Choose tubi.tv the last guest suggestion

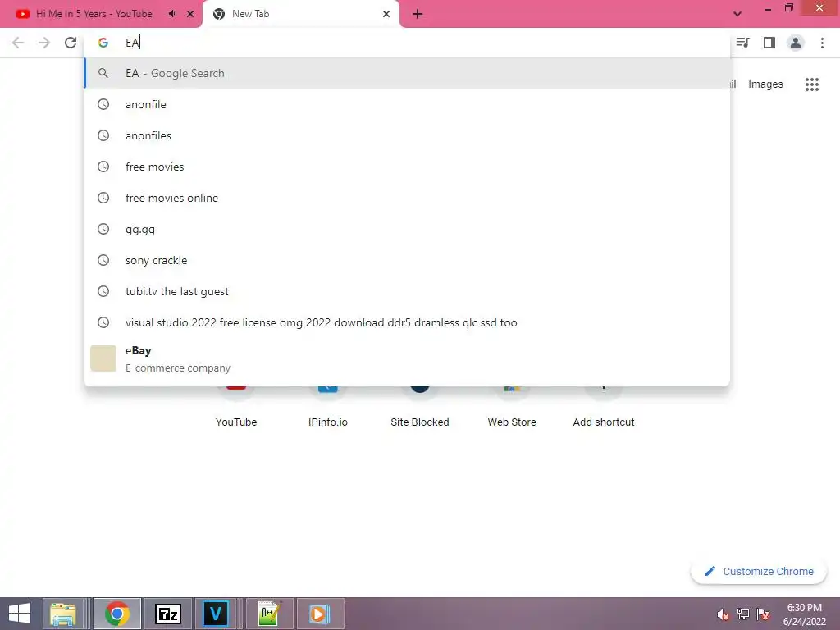[x=407, y=291]
